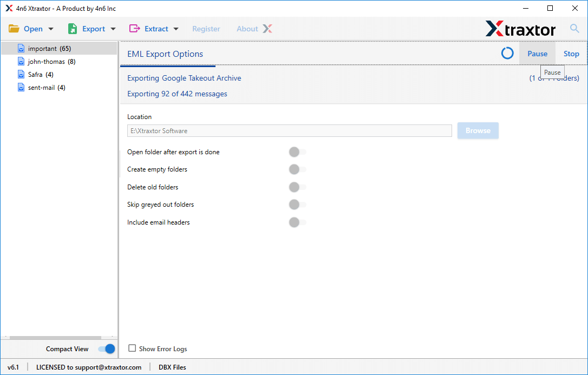Click the Location path input field
Viewport: 588px width, 375px height.
click(x=290, y=131)
